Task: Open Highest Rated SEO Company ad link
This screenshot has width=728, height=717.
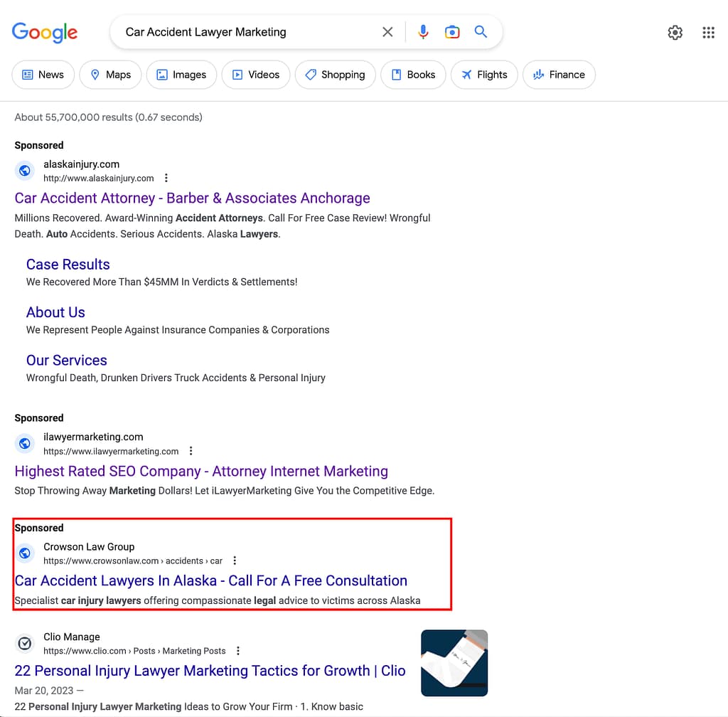Action: coord(201,471)
